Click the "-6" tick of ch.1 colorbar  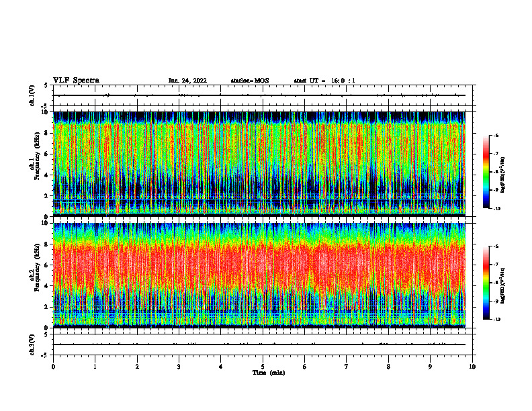[x=496, y=135]
